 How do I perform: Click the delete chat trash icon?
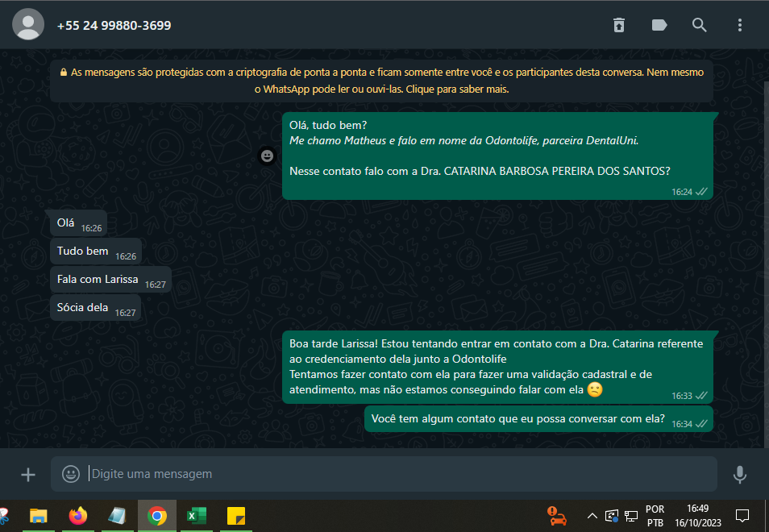(619, 25)
